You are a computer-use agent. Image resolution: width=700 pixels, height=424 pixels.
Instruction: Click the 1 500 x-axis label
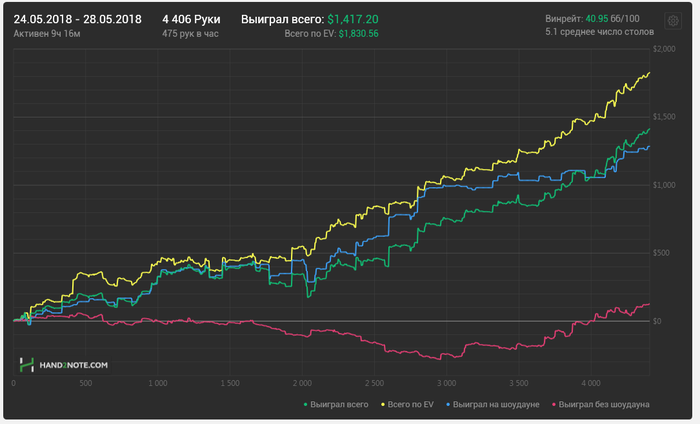click(x=230, y=383)
